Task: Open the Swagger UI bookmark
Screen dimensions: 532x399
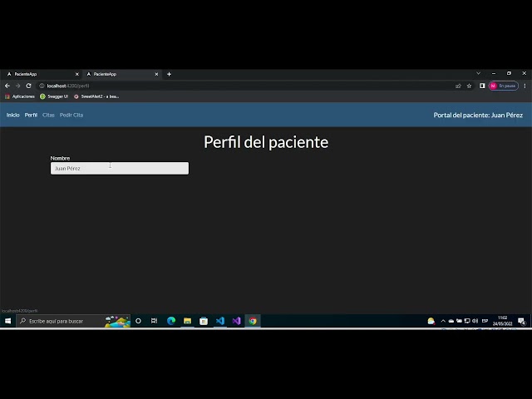Action: 54,96
